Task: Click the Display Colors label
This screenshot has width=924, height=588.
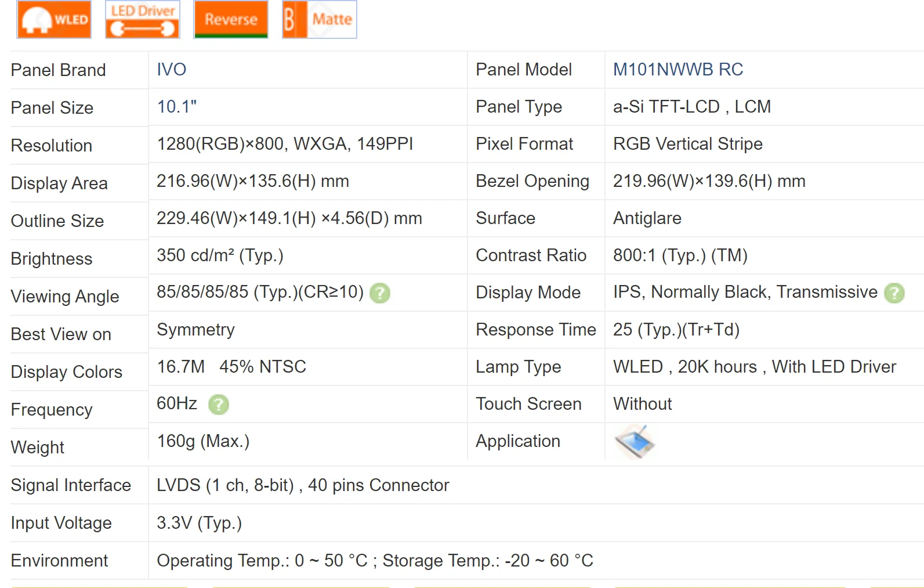Action: click(67, 372)
